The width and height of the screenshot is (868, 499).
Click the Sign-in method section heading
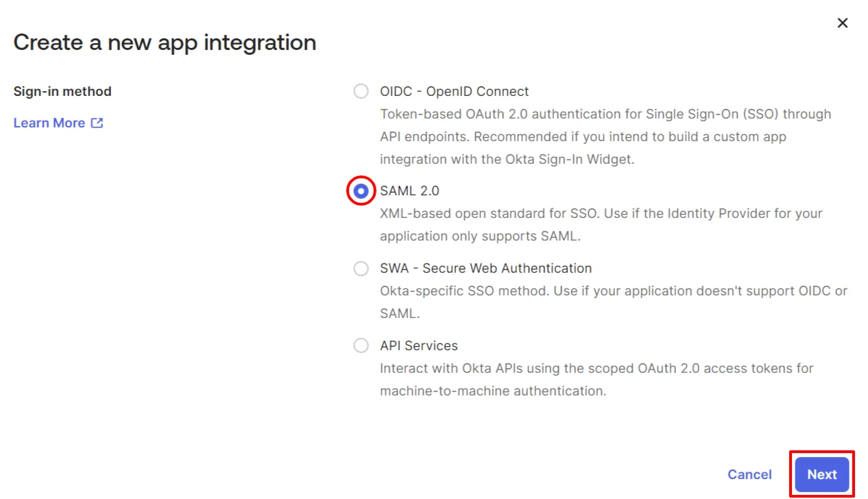click(62, 90)
